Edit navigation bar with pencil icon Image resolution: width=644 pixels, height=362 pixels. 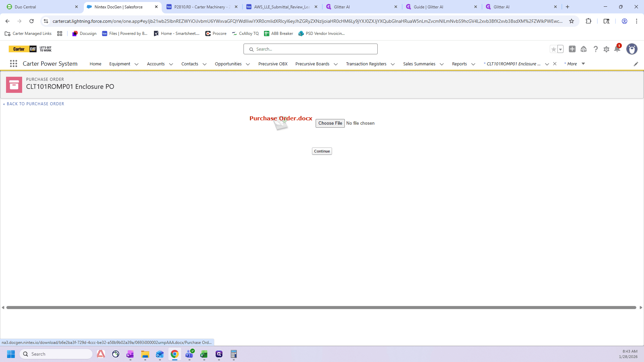(636, 64)
